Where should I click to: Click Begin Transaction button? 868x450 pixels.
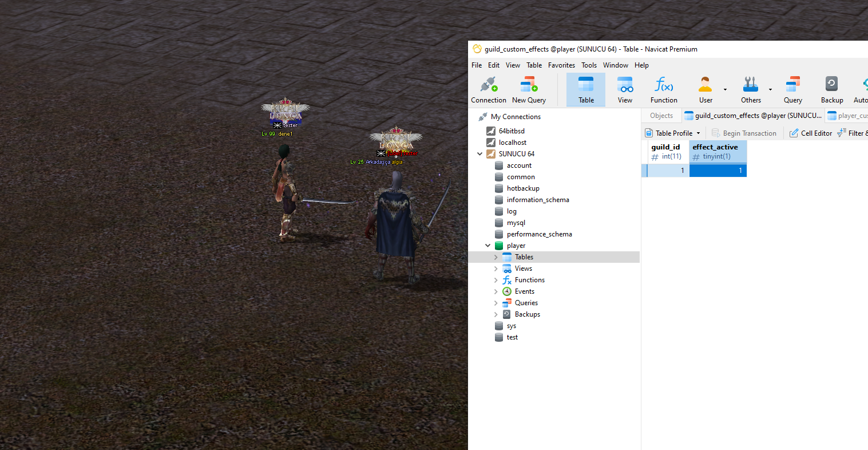[x=744, y=133]
